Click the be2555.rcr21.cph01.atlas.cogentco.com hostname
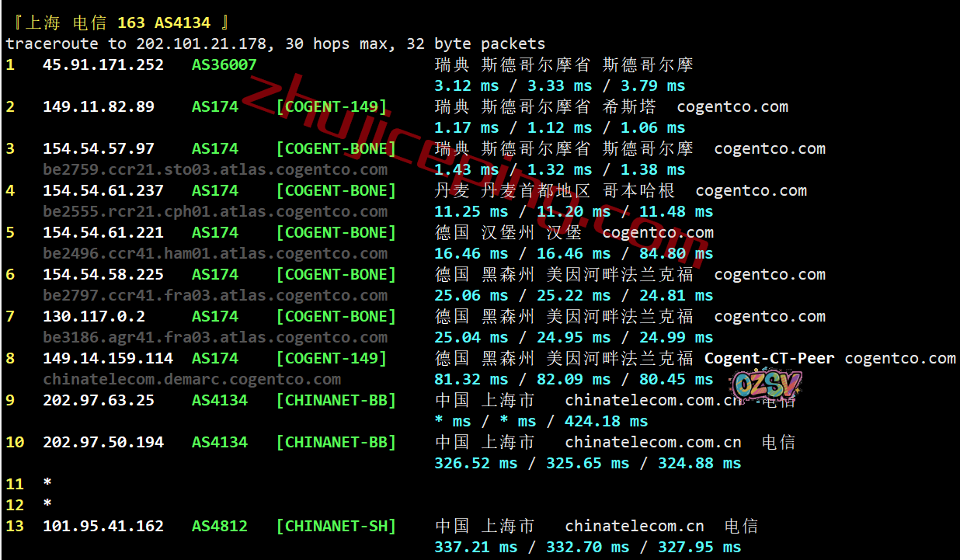This screenshot has height=560, width=960. click(x=215, y=211)
